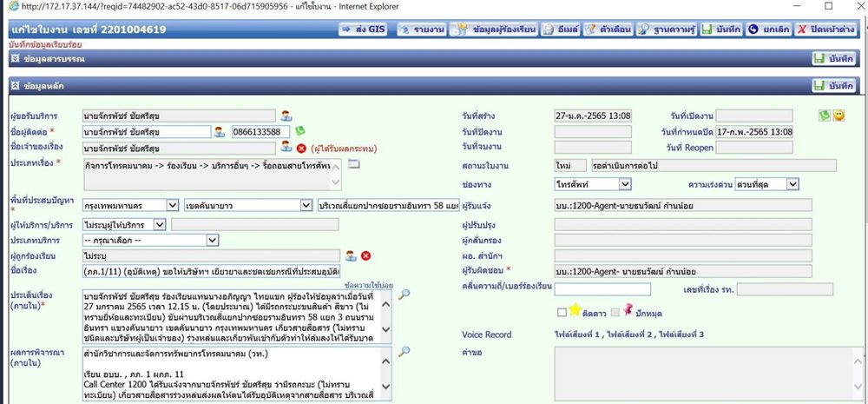Click ส่ง GIS toolbar button

(x=363, y=30)
